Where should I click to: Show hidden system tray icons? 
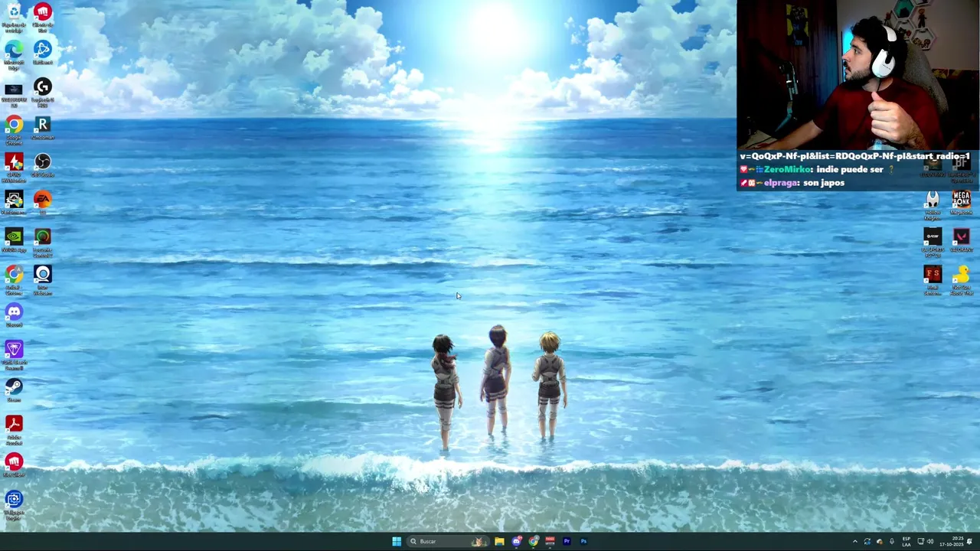pos(855,541)
